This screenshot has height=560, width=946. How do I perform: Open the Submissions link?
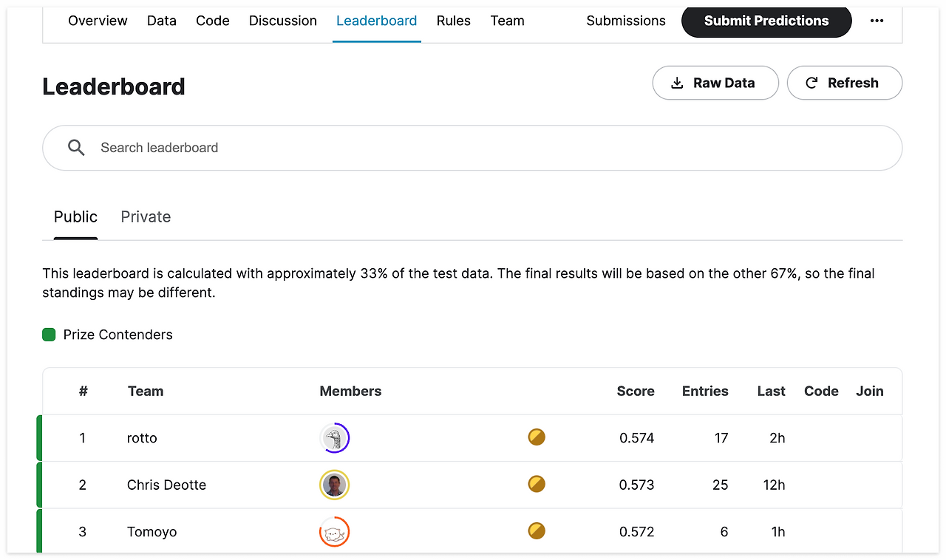coord(626,21)
